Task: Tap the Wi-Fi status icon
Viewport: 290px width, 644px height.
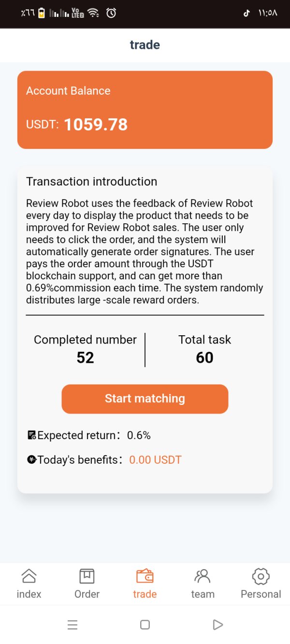Action: click(94, 13)
